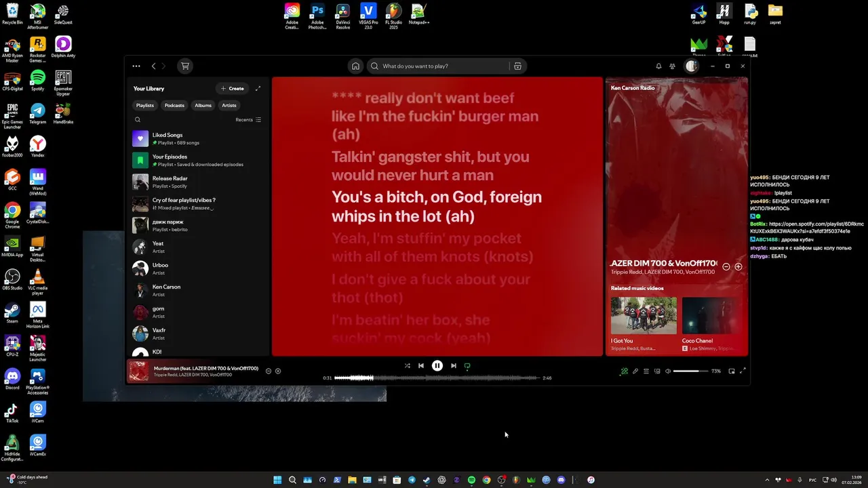Open Browse icon next to search bar
868x488 pixels.
517,66
